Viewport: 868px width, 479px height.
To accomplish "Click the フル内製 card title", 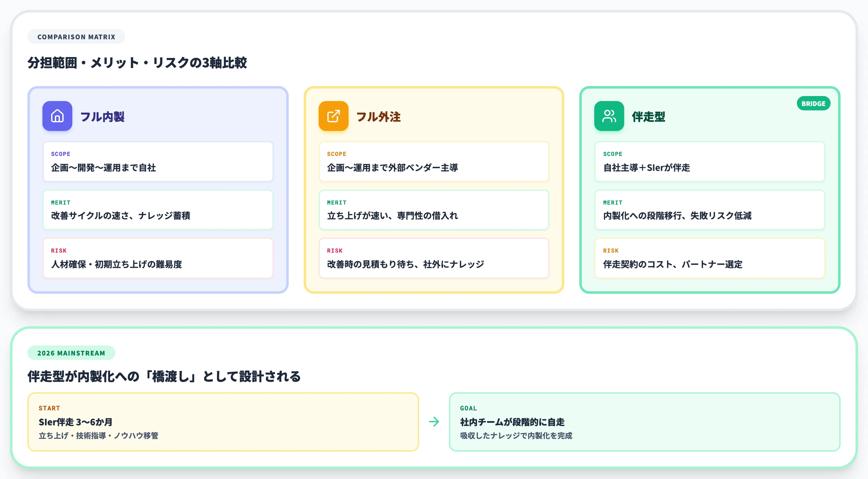I will pyautogui.click(x=103, y=117).
